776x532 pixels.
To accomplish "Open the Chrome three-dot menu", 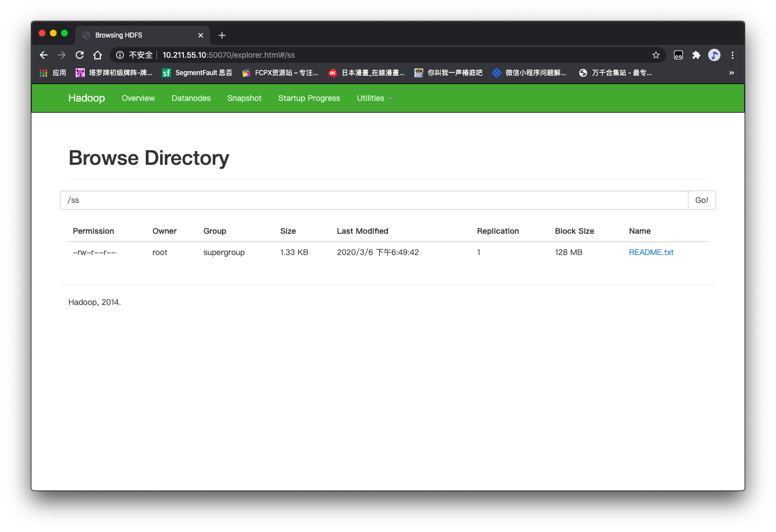I will click(x=732, y=55).
